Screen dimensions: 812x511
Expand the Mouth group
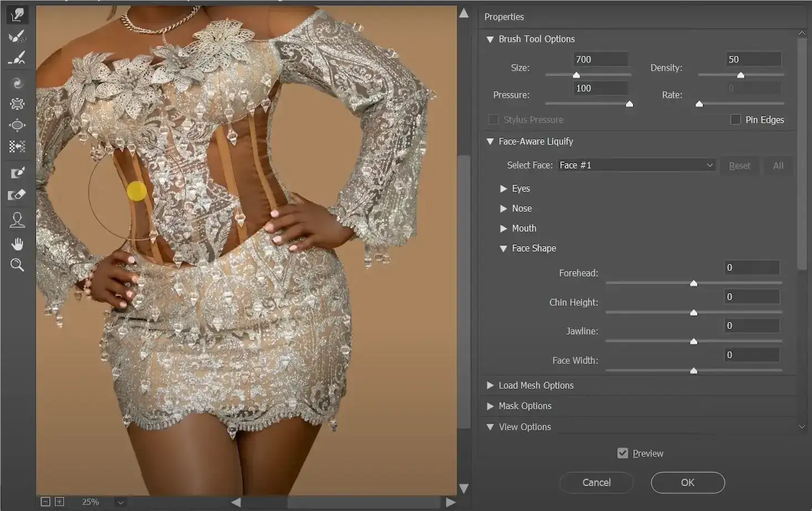[x=503, y=228]
